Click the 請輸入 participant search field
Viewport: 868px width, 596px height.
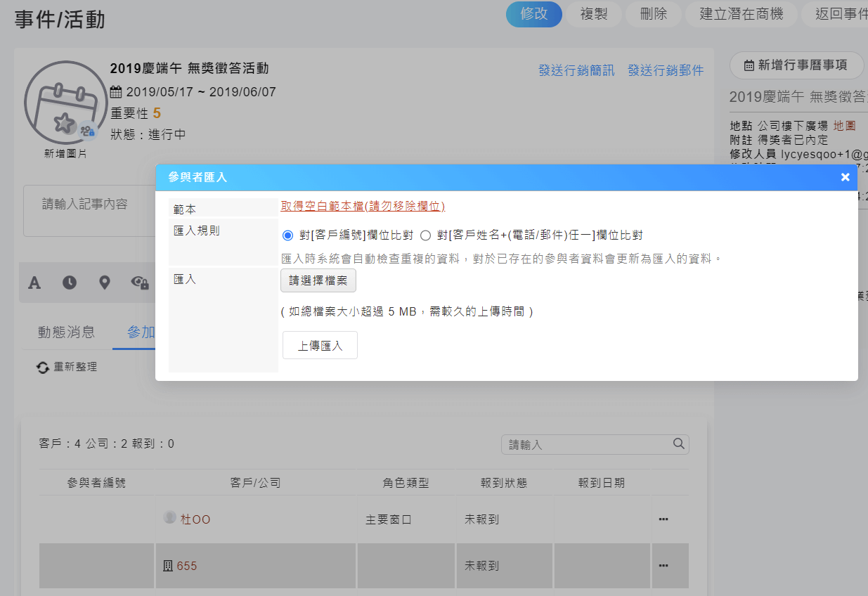[587, 444]
